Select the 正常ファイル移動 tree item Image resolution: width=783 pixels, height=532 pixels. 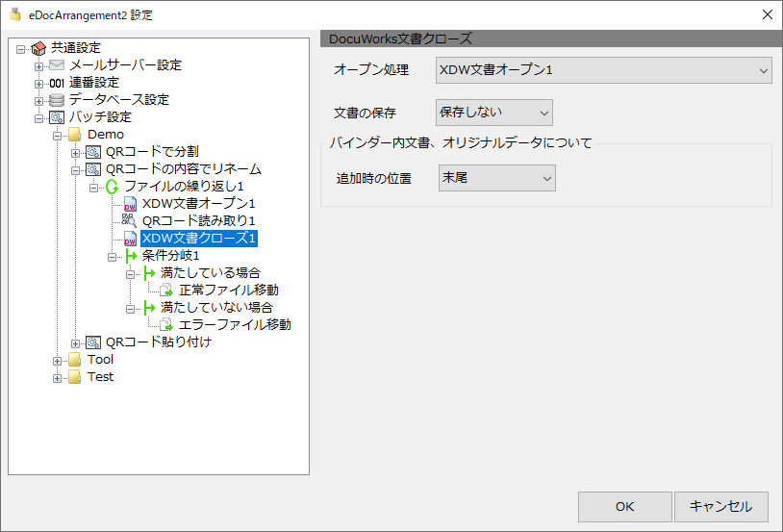[229, 291]
